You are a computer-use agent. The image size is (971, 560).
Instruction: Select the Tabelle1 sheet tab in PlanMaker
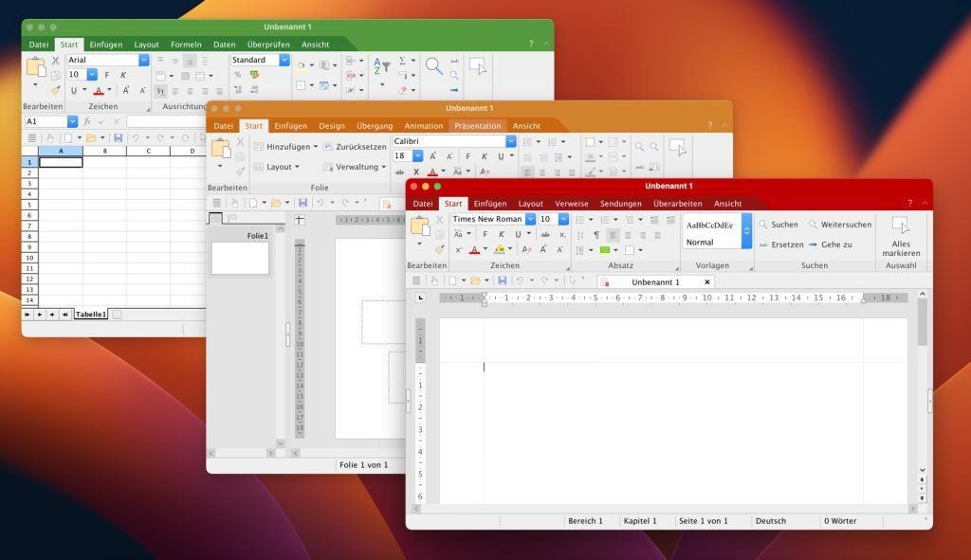point(89,314)
